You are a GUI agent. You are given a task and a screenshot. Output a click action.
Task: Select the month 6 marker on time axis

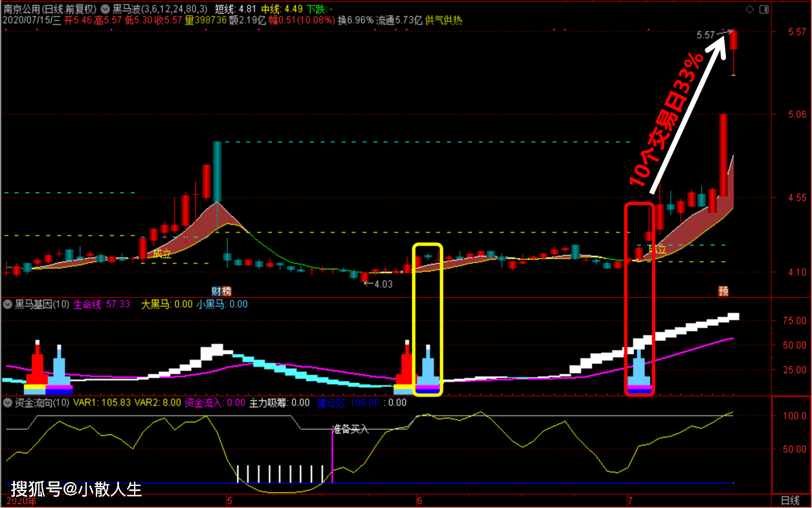tap(419, 500)
